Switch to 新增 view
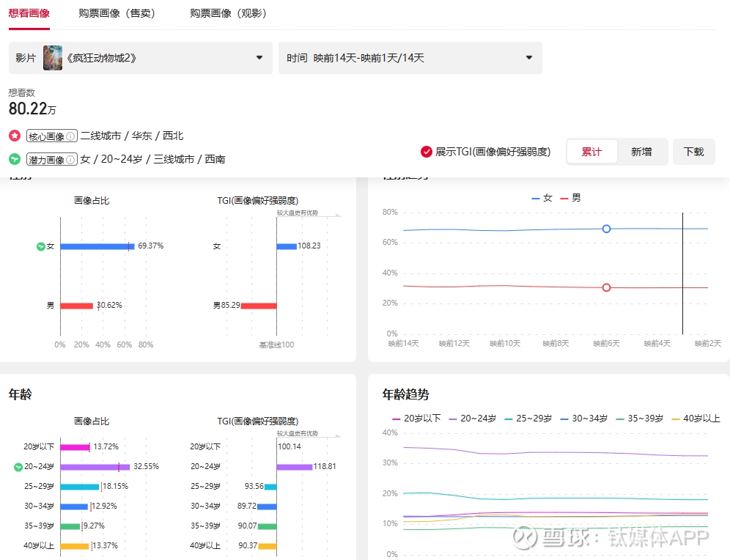Viewport: 730px width, 560px height. tap(641, 152)
